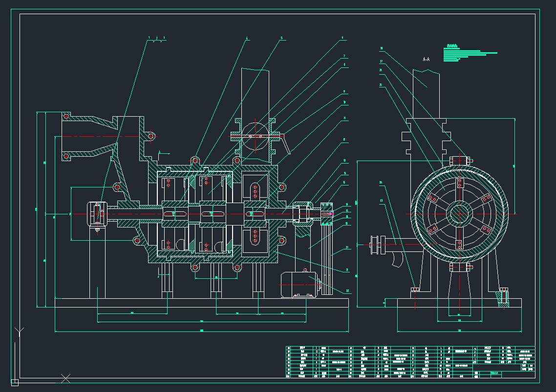Click the base plate of the main view
The image size is (556, 392).
coord(201,303)
